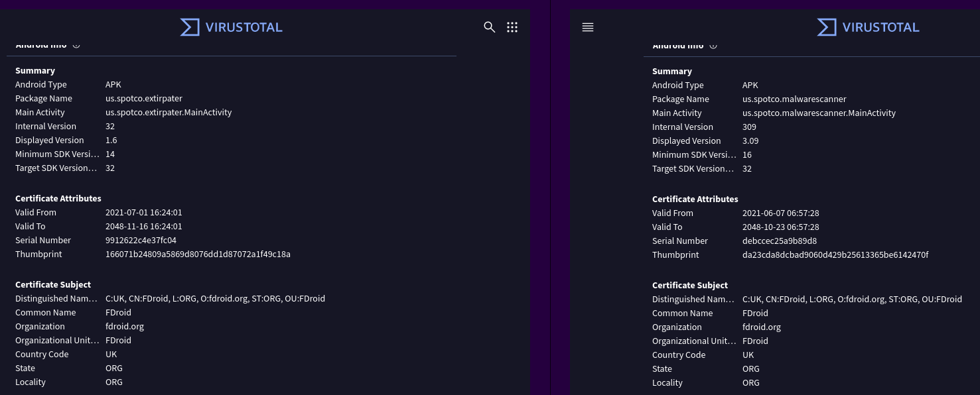Open the hamburger menu in right window
Image resolution: width=980 pixels, height=395 pixels.
pyautogui.click(x=588, y=27)
